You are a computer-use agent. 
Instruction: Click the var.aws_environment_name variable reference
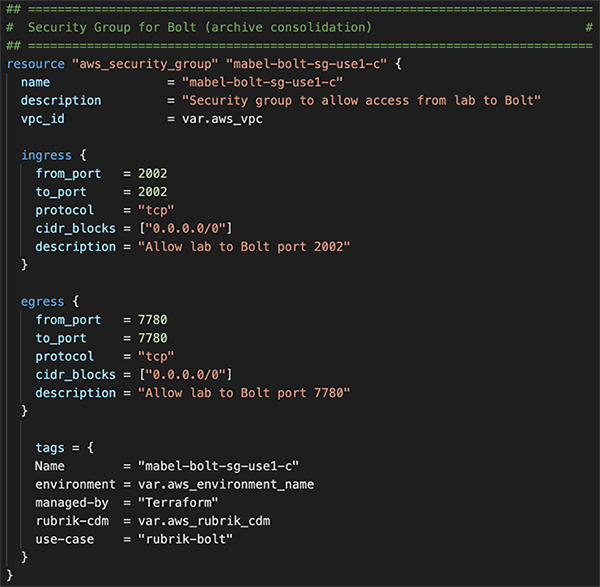point(226,484)
